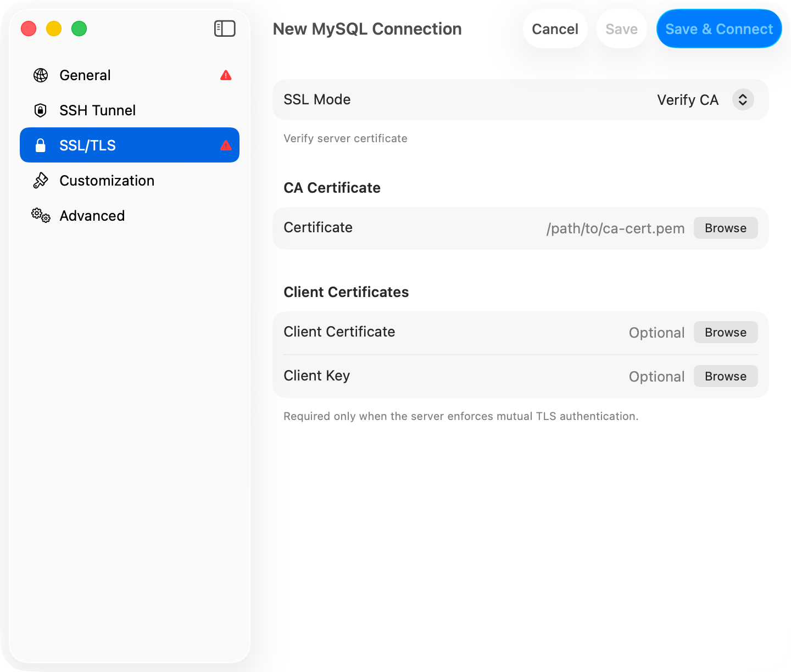
Task: Click the red warning icon on General
Action: pos(226,75)
